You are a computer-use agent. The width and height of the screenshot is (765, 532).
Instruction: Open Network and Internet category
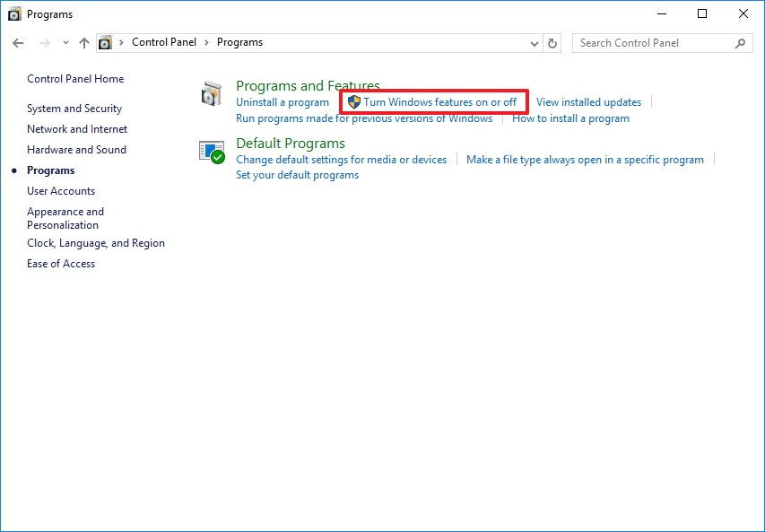pos(77,129)
